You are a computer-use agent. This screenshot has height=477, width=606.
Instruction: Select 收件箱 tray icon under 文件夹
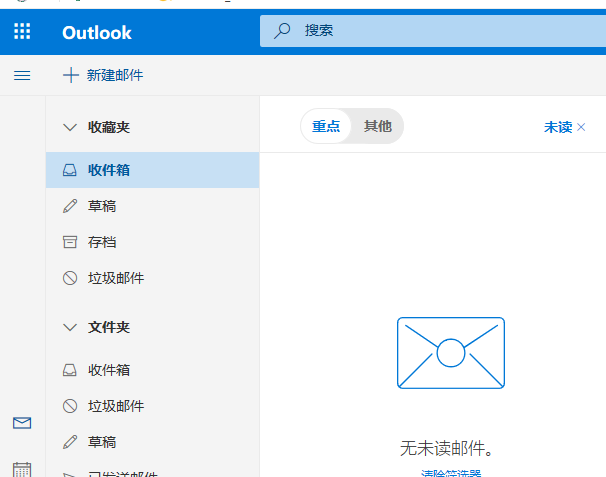70,370
